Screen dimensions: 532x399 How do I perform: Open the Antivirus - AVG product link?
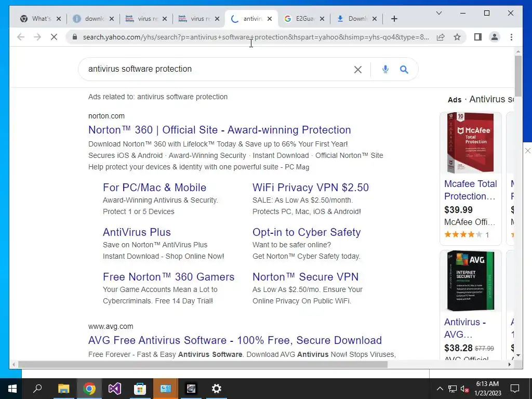pyautogui.click(x=465, y=328)
